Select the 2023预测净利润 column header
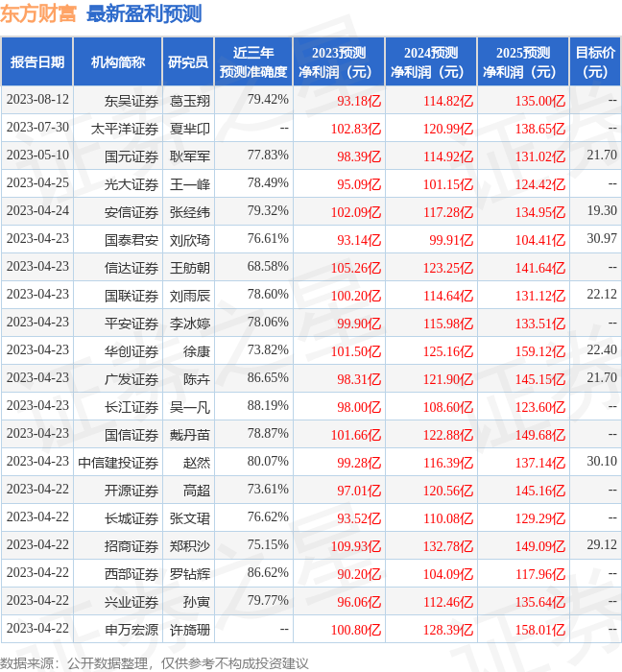Viewport: 622px width, 672px height. coord(339,62)
